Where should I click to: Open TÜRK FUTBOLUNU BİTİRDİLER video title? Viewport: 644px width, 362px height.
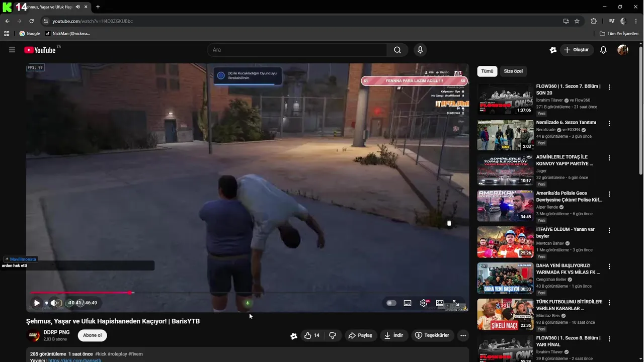tap(569, 305)
